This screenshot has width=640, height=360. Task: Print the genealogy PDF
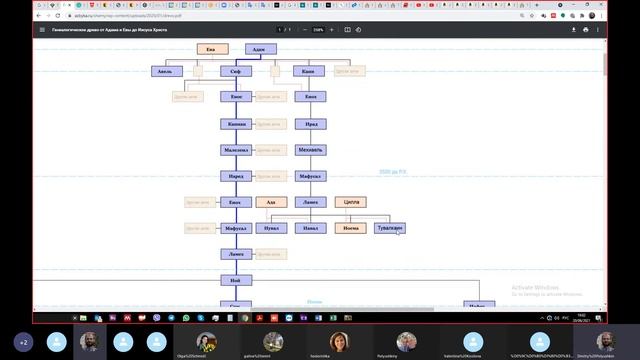tap(586, 30)
